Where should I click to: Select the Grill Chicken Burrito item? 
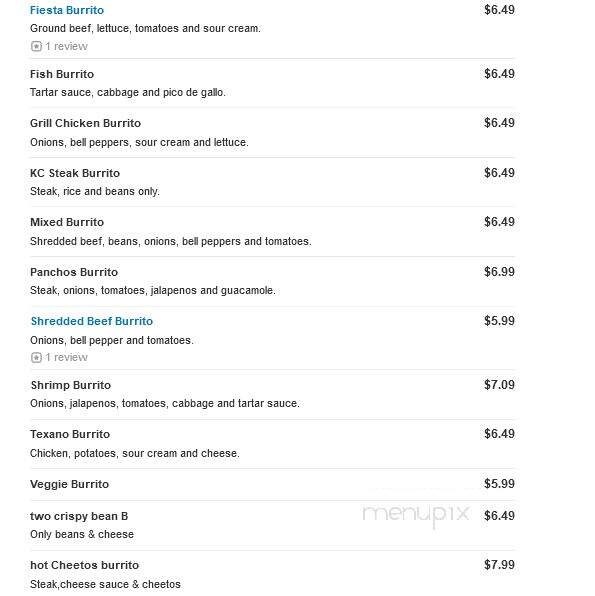[x=85, y=123]
